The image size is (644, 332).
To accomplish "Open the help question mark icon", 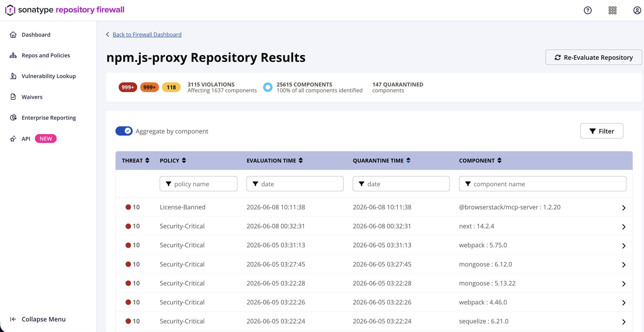I will (588, 10).
